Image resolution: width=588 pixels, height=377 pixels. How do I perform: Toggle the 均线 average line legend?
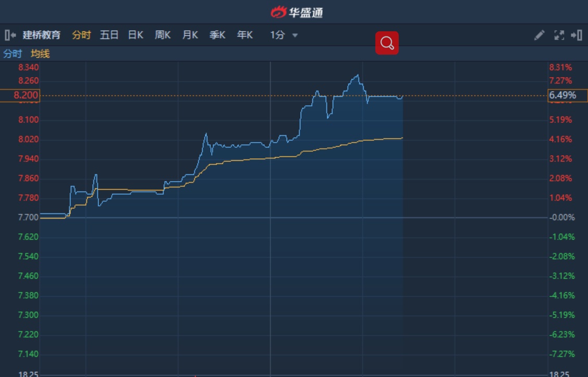(40, 54)
